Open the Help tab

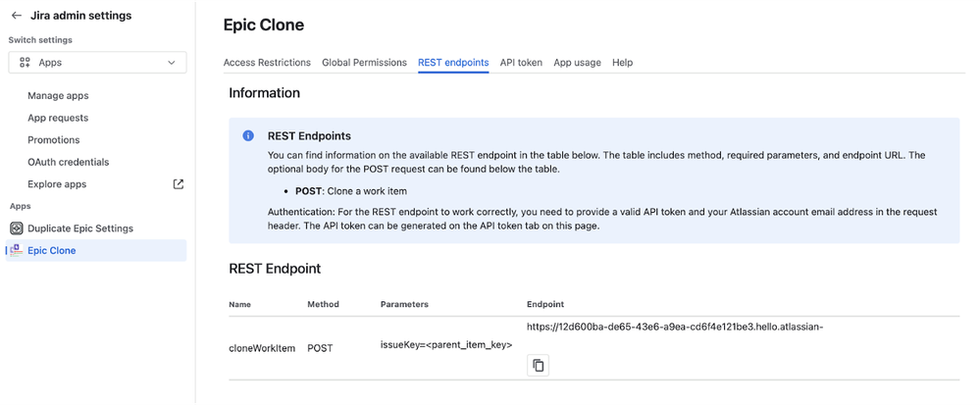click(x=622, y=63)
